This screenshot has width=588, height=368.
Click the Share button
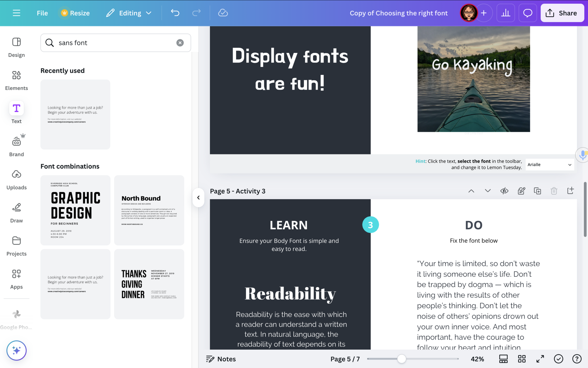(x=562, y=13)
